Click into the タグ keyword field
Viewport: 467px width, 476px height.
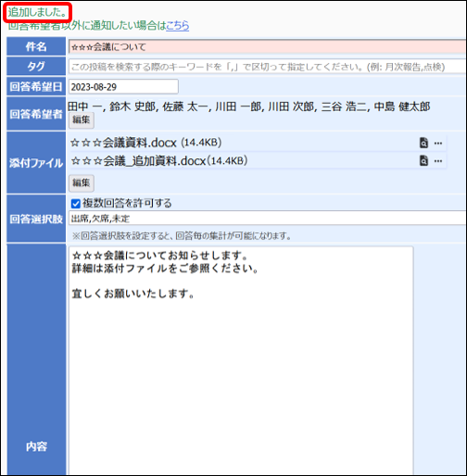pyautogui.click(x=268, y=67)
